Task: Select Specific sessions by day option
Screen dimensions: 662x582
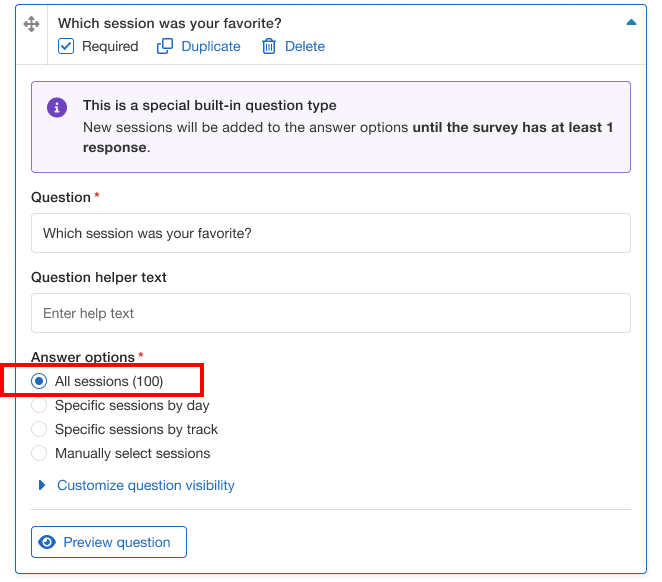Action: click(39, 405)
